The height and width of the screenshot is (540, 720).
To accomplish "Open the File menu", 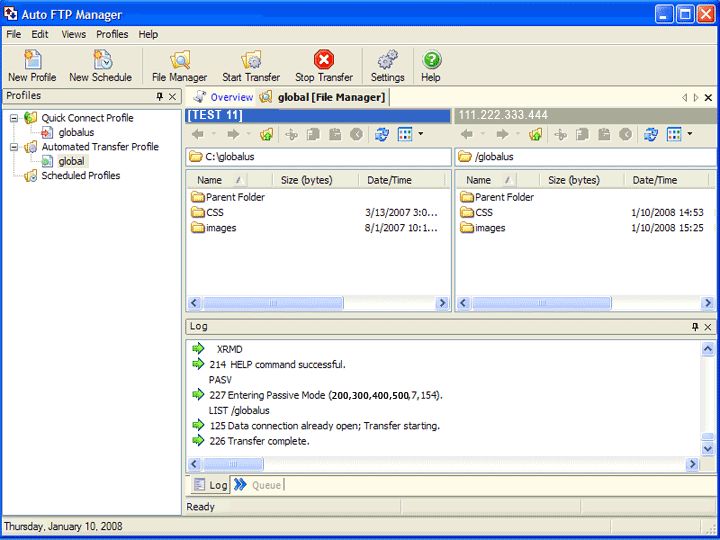I will pyautogui.click(x=13, y=34).
